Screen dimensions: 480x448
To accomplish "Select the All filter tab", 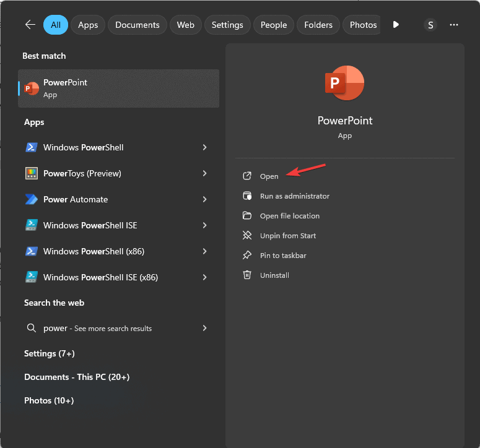I will (x=56, y=25).
